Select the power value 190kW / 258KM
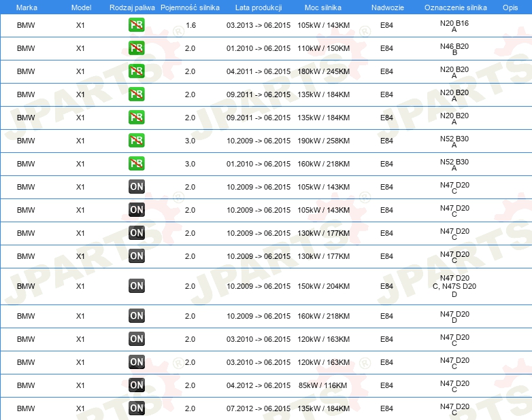This screenshot has height=420, width=532. point(323,141)
